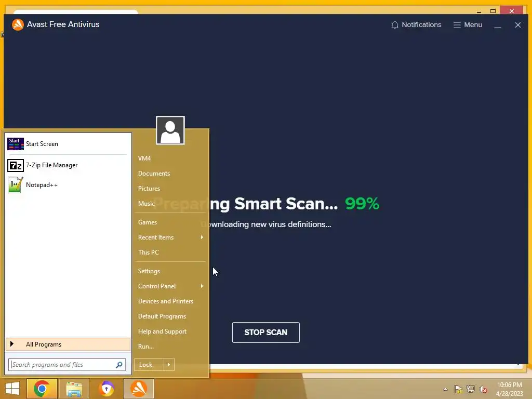The width and height of the screenshot is (532, 399).
Task: Click the user account picture
Action: click(x=170, y=130)
